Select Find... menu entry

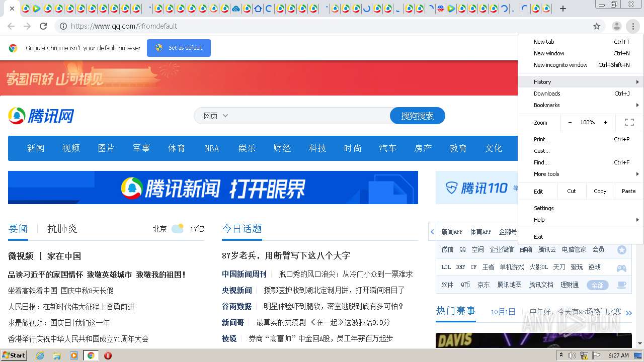coord(581,162)
